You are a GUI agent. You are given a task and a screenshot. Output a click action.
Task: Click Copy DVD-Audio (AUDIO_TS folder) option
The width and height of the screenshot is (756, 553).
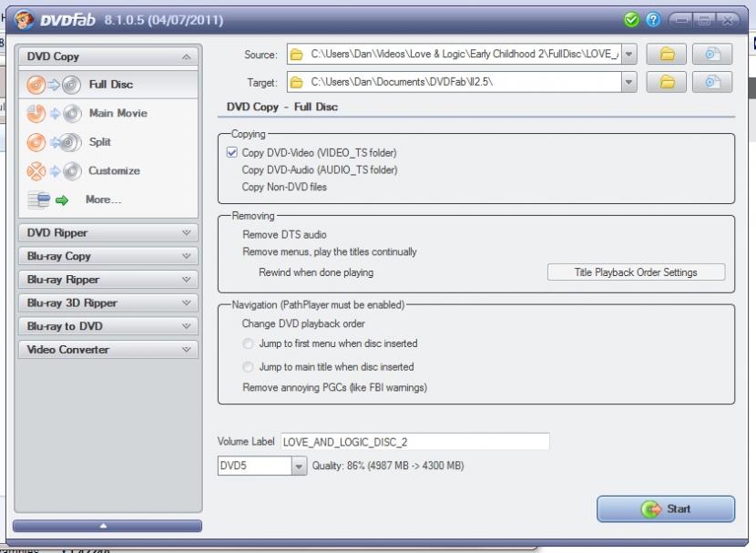point(319,169)
